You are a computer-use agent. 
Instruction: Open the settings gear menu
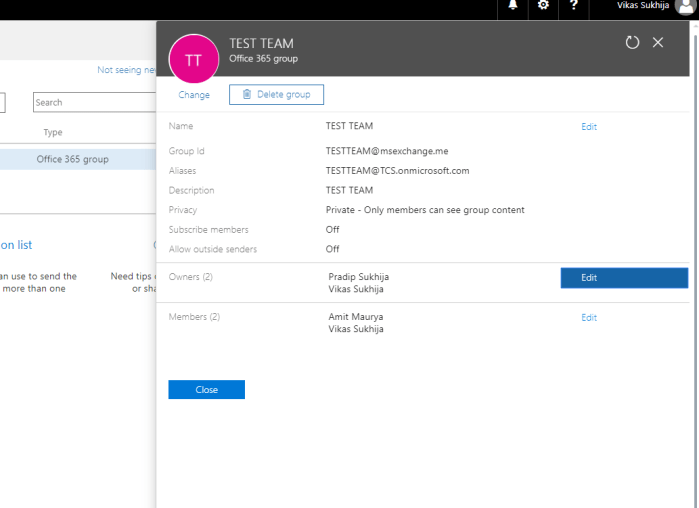543,5
